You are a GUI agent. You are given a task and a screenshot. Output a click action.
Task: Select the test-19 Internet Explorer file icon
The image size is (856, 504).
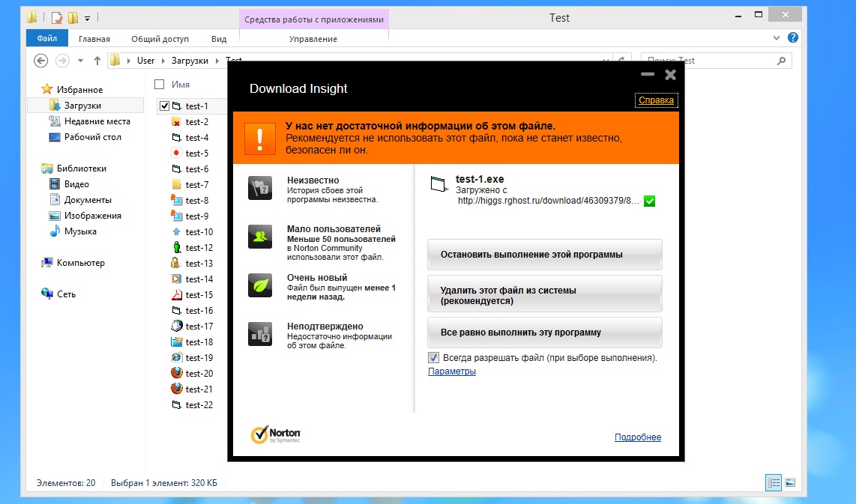pyautogui.click(x=176, y=357)
